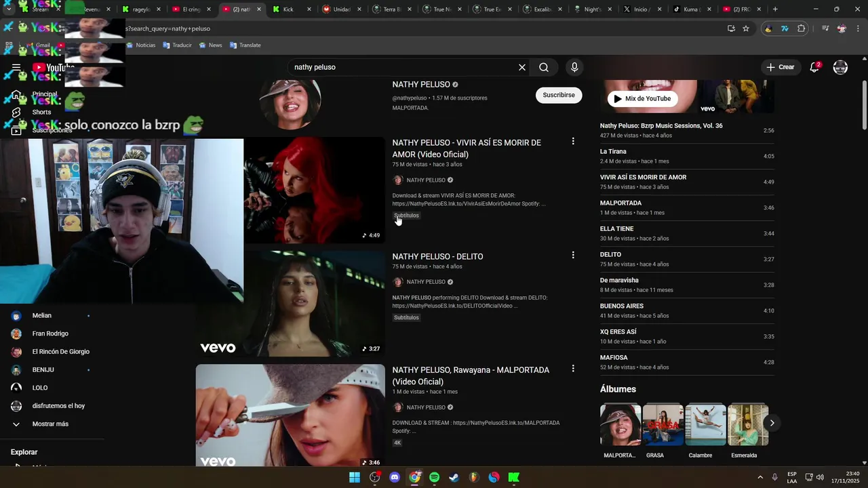
Task: Open Steam from the taskbar
Action: [454, 477]
